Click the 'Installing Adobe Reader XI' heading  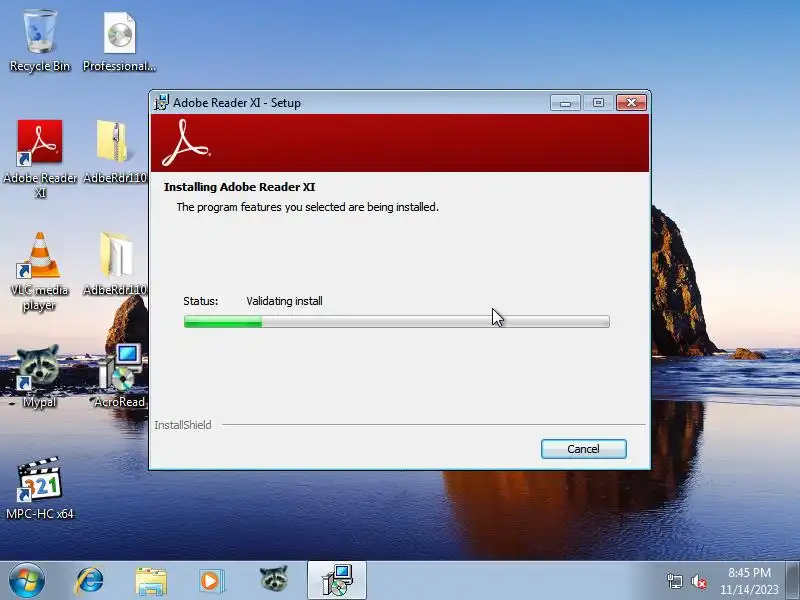coord(239,187)
